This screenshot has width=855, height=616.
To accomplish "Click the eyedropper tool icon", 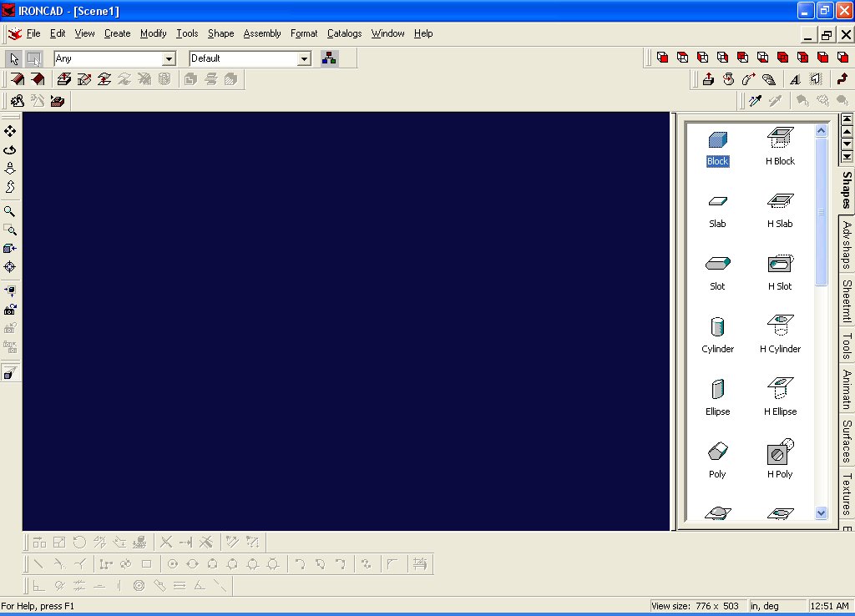I will pyautogui.click(x=755, y=101).
